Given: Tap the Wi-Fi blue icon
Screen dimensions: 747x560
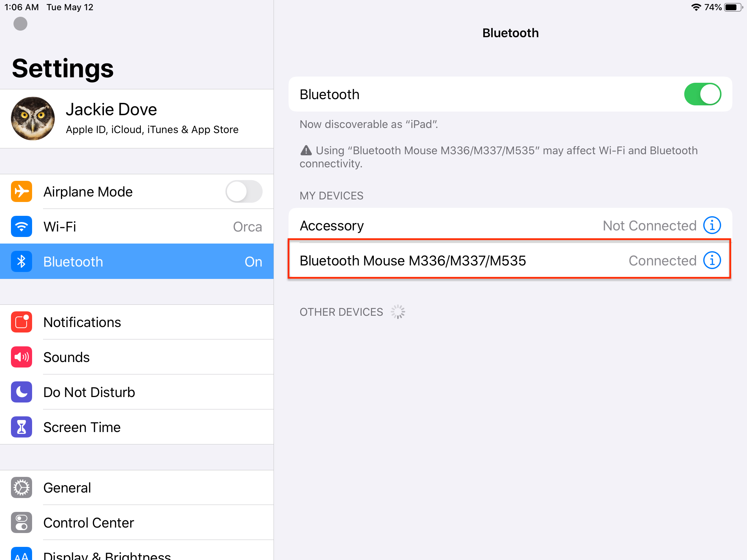Looking at the screenshot, I should point(22,226).
